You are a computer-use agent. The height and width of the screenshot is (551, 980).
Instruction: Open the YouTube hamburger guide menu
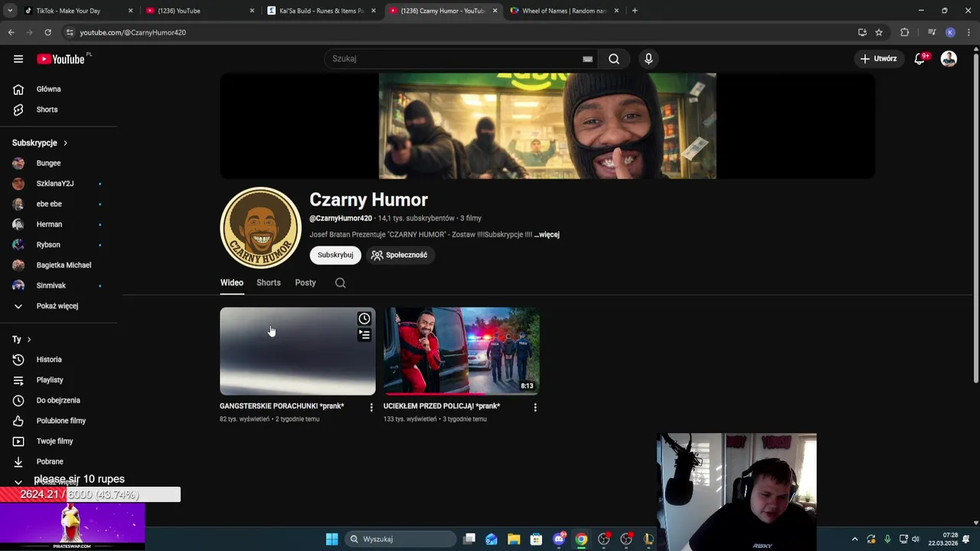pos(18,59)
